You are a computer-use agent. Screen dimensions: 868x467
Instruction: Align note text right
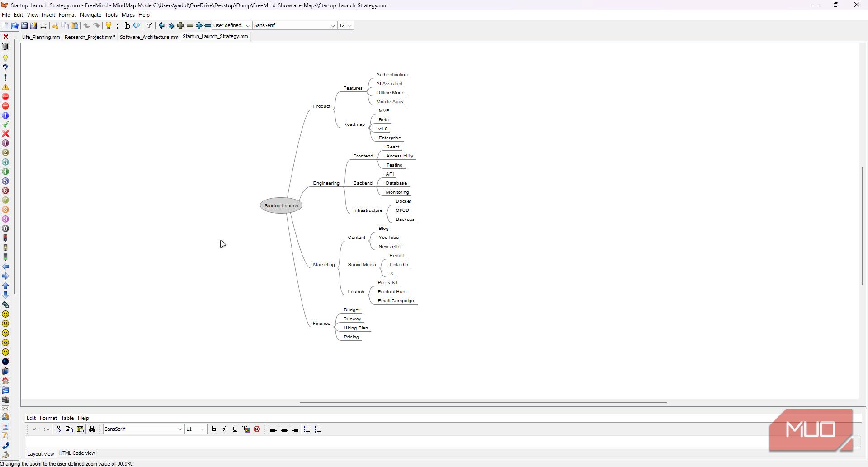[x=295, y=429]
